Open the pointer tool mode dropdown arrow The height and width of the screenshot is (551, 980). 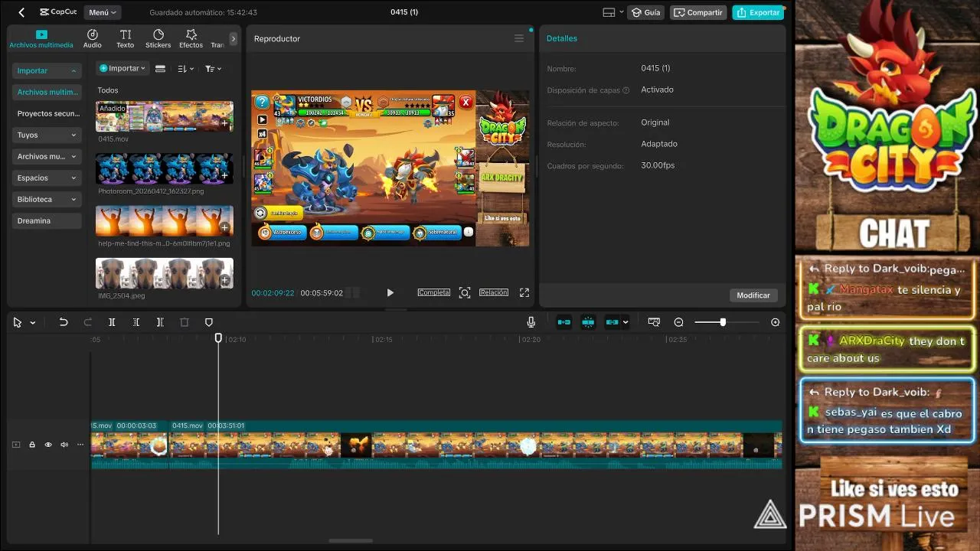click(x=32, y=322)
